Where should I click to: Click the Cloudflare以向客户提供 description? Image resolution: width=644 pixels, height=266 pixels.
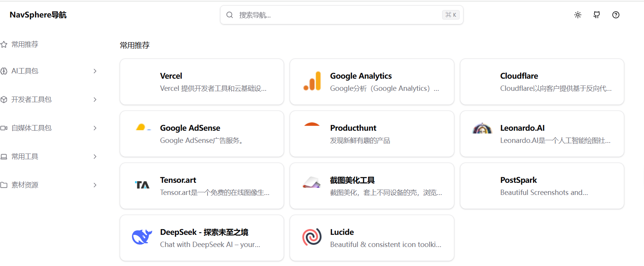pos(556,89)
